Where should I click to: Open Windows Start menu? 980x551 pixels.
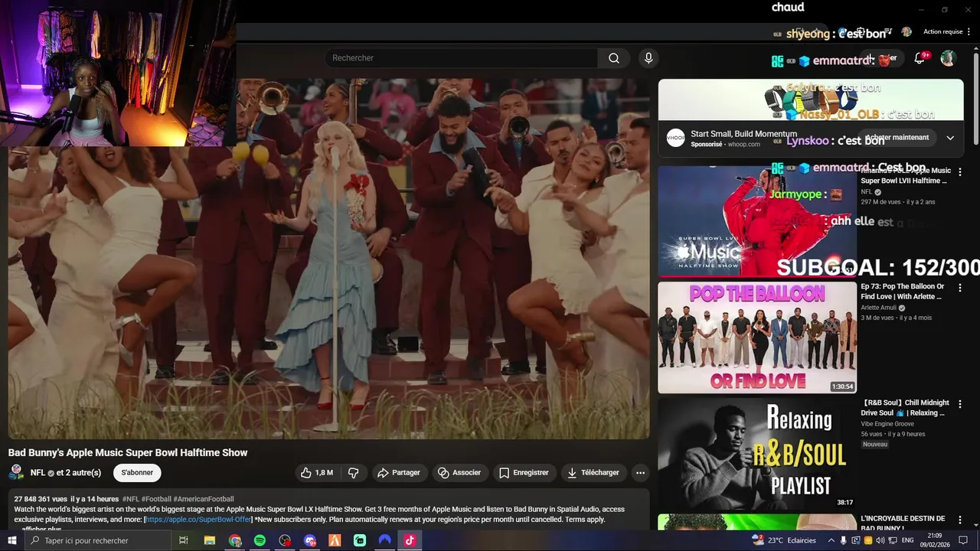11,540
